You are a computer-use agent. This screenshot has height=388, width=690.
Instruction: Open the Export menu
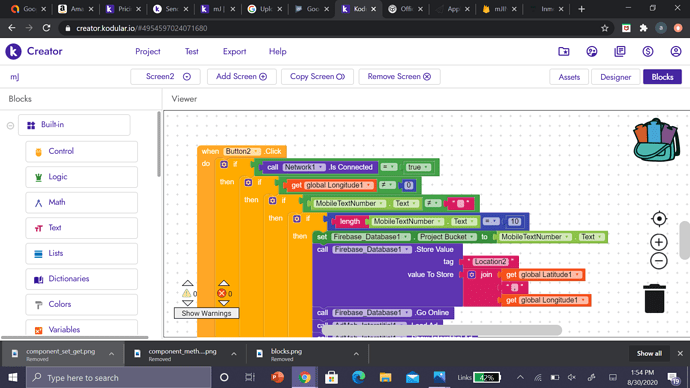pos(235,51)
